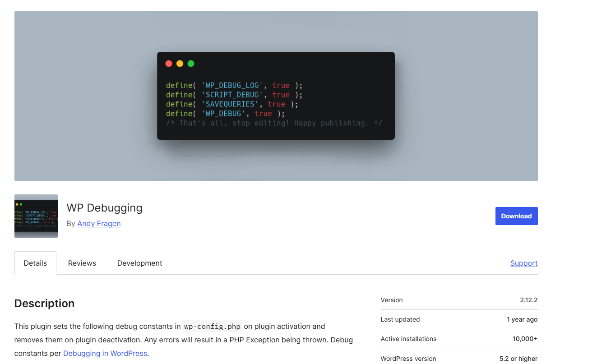Image resolution: width=597 pixels, height=364 pixels.
Task: Click the yellow dot in the code screenshot
Action: (x=180, y=64)
